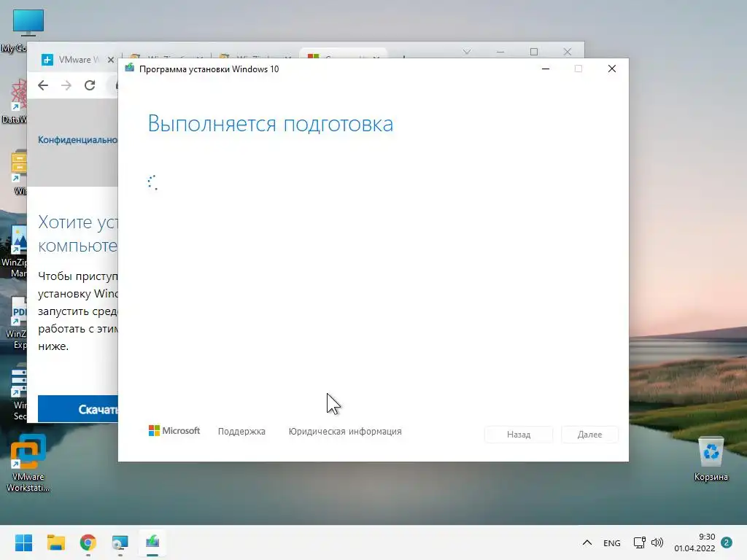Open File Explorer from the taskbar
The width and height of the screenshot is (747, 560).
55,542
